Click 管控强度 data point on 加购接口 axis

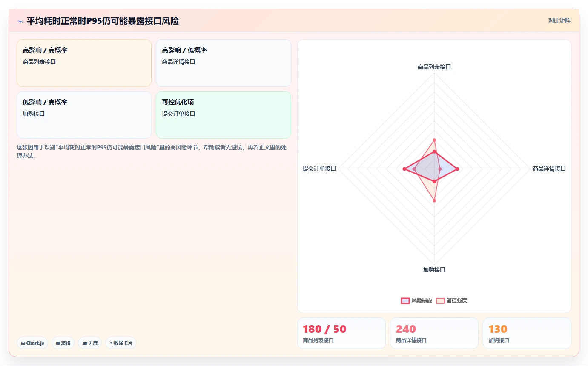coord(434,200)
